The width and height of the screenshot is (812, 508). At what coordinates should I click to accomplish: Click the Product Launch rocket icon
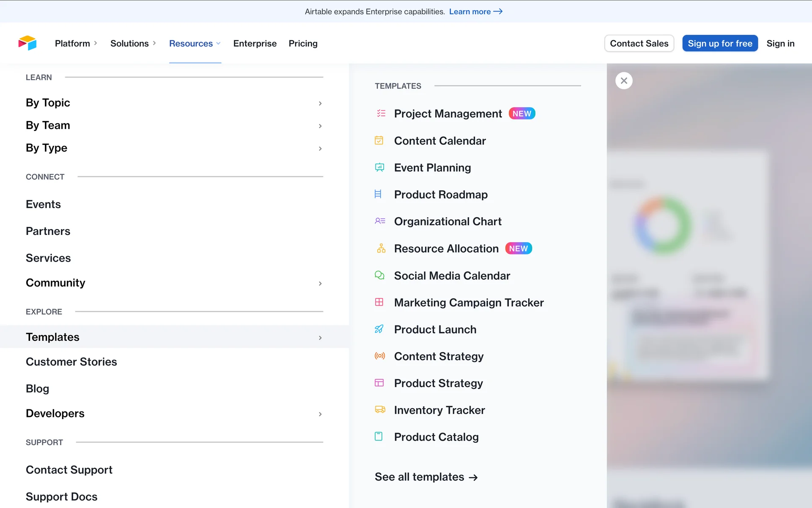coord(379,329)
